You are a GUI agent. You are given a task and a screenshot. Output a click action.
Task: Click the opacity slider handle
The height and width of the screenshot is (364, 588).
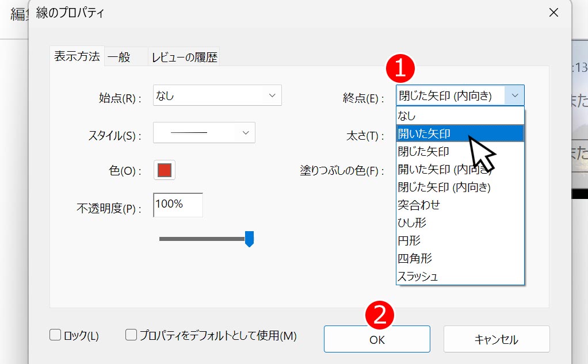point(250,237)
